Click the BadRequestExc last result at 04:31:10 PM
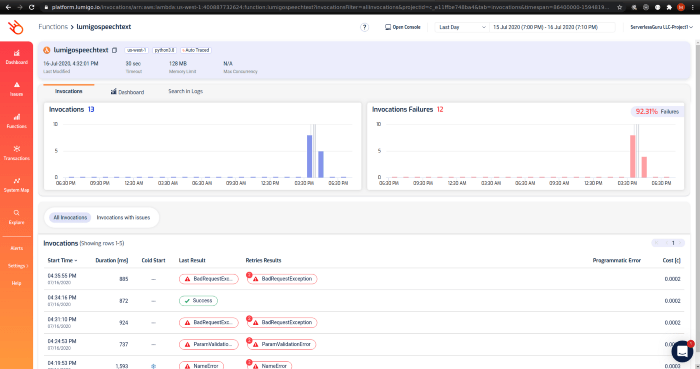Viewport: 700px width, 369px height. tap(208, 323)
